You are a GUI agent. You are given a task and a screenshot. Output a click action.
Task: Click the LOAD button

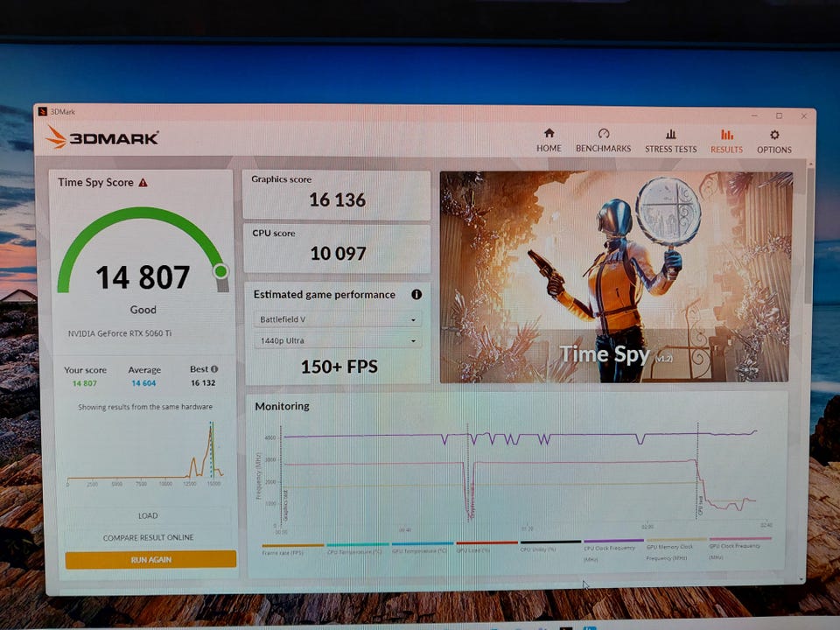[148, 516]
